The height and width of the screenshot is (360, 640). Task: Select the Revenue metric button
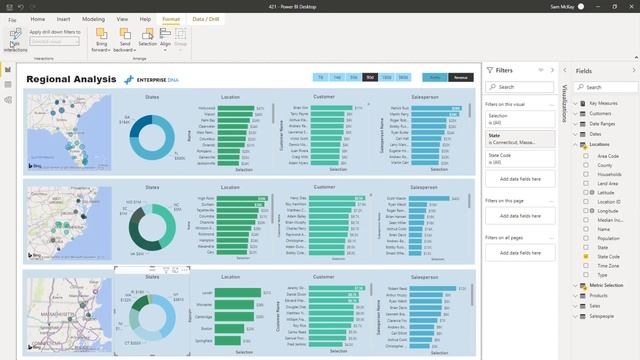[461, 78]
